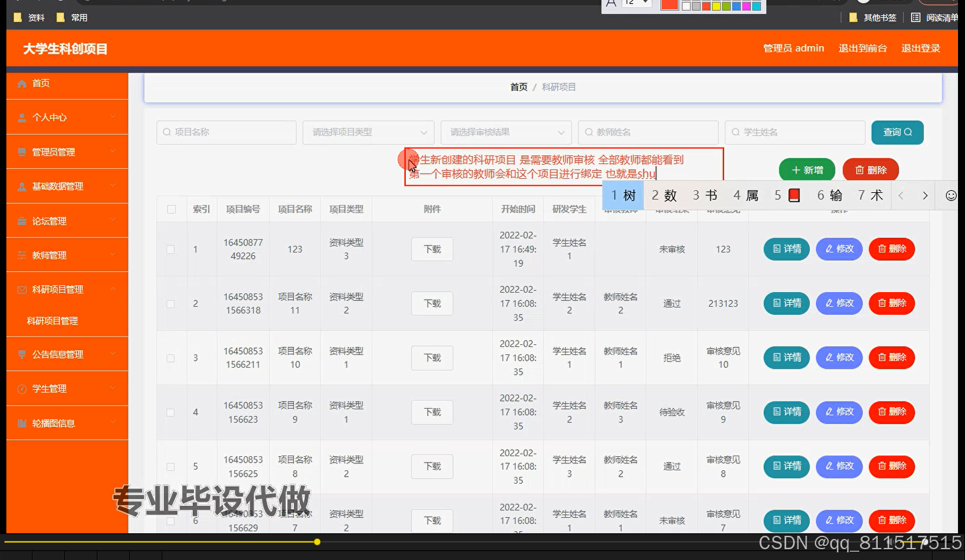Click the 公告信息管理 sidebar icon
This screenshot has width=965, height=560.
point(22,354)
